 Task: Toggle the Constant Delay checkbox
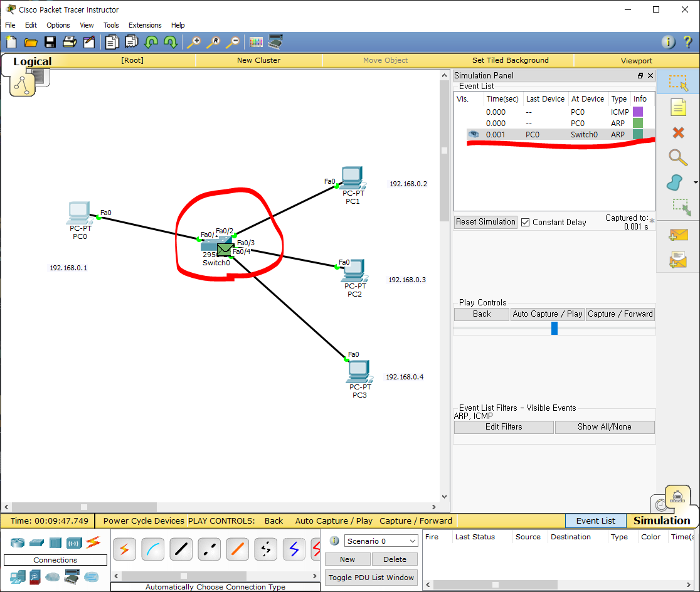(x=526, y=223)
